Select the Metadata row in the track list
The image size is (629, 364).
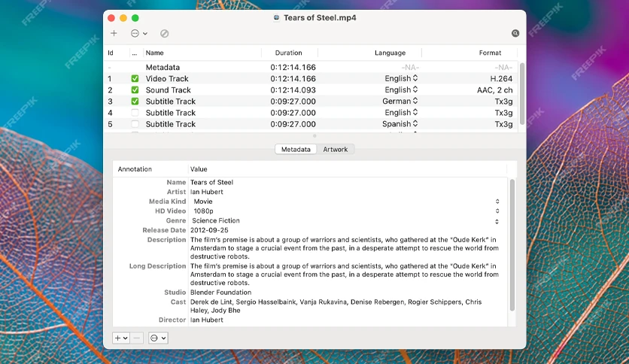(311, 68)
